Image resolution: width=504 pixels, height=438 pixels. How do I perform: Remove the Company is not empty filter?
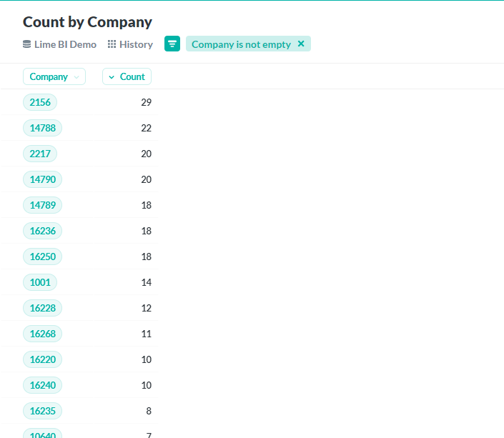(301, 44)
